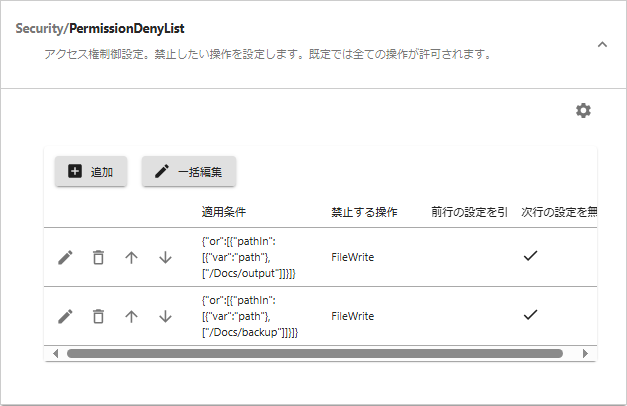Edit the /Docs/output rule with the pencil icon
The image size is (627, 406).
[x=65, y=257]
